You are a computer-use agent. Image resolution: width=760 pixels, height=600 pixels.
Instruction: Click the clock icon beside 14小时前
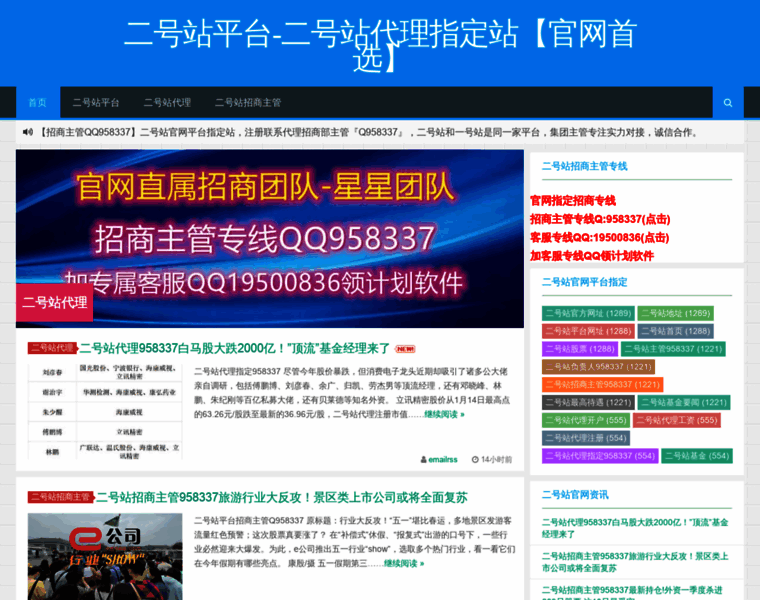475,459
